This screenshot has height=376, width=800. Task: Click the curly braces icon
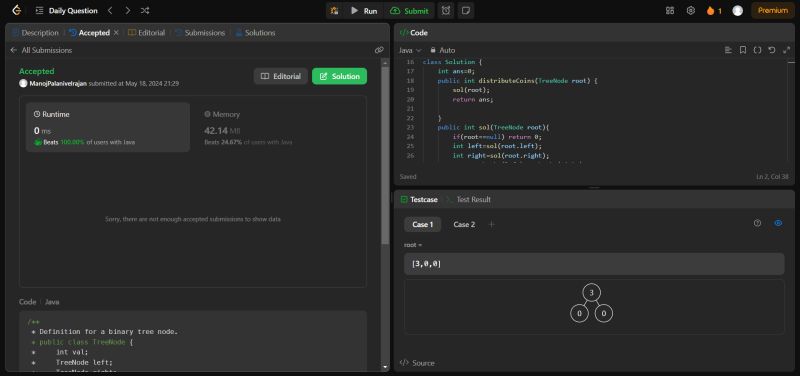(x=757, y=50)
